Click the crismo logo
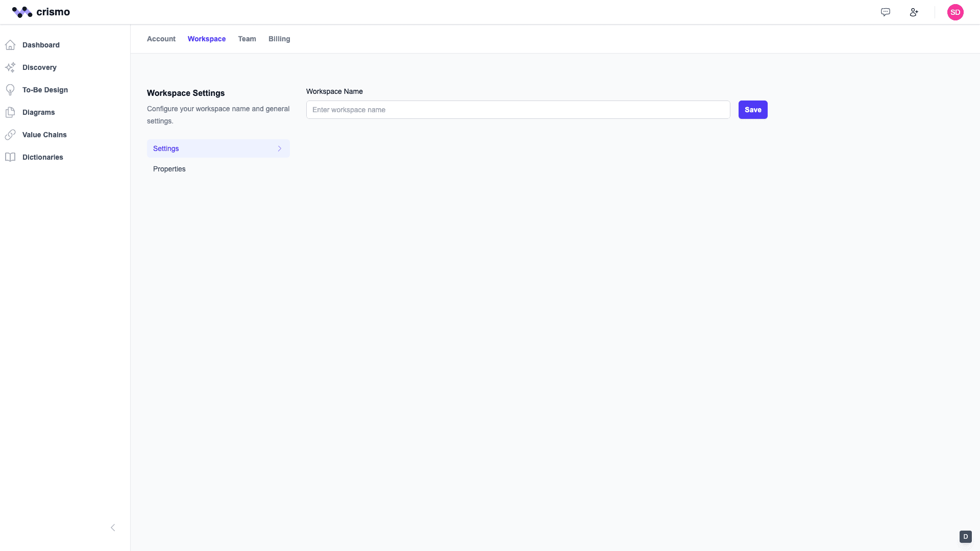The width and height of the screenshot is (980, 551). pos(41,12)
